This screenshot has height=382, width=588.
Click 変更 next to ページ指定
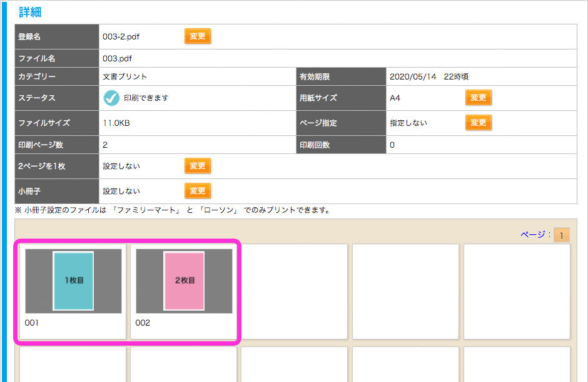coord(478,123)
